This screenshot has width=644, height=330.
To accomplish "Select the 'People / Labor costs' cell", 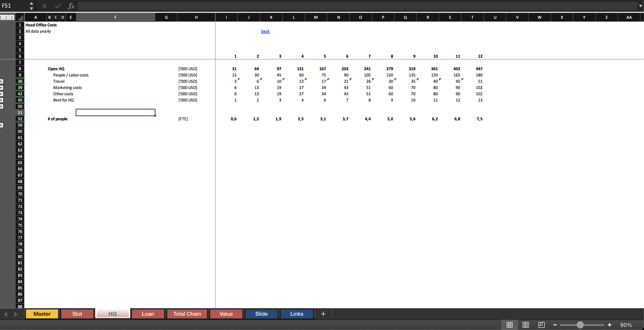I will [71, 75].
